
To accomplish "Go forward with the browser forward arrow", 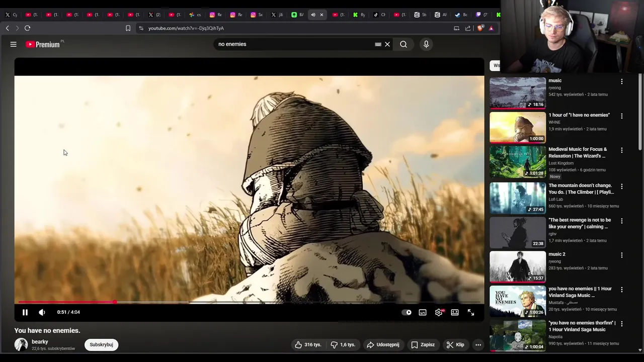I will pos(17,28).
